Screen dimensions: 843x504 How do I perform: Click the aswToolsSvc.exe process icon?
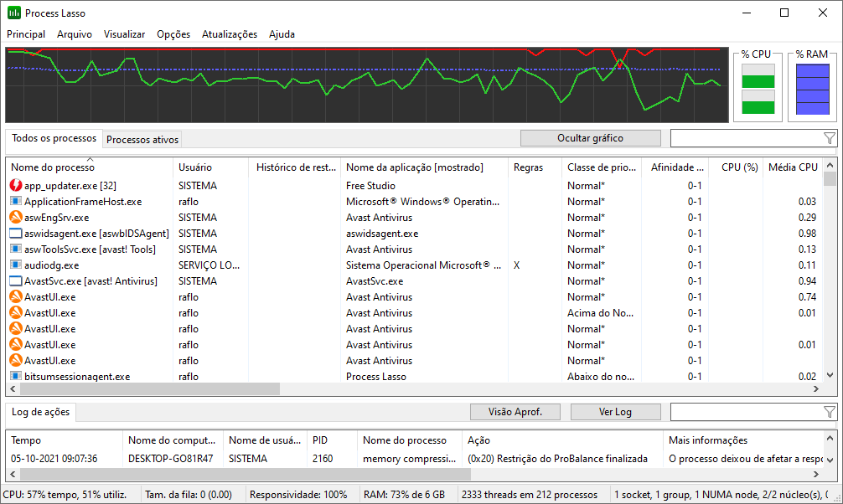pyautogui.click(x=16, y=249)
